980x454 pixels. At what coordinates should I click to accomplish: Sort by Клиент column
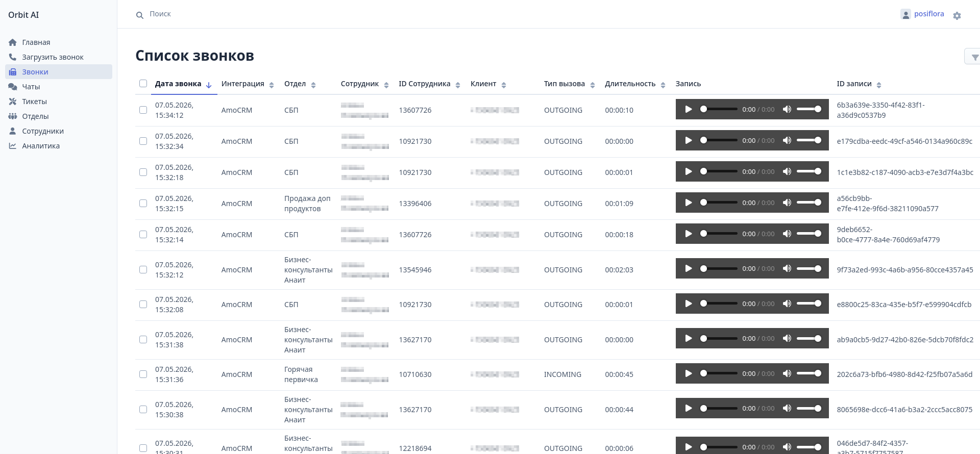click(488, 84)
